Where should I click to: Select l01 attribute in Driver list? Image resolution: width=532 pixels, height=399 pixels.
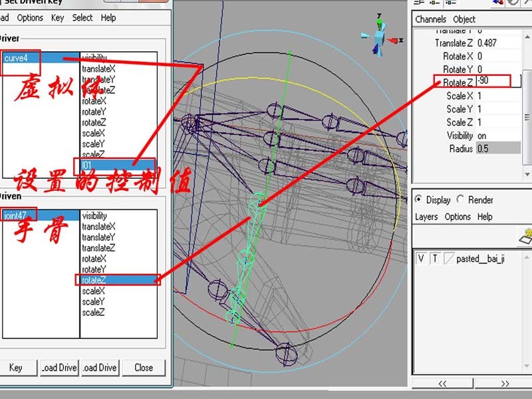tap(119, 165)
